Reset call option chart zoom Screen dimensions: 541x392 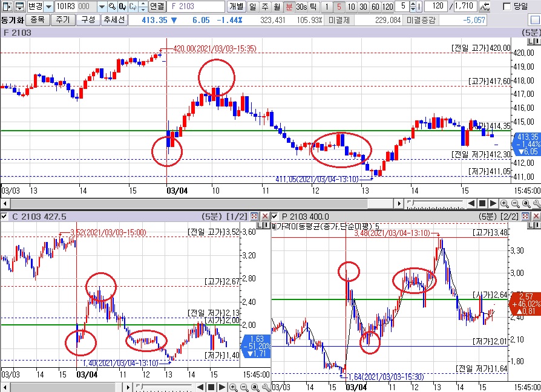pos(255,388)
